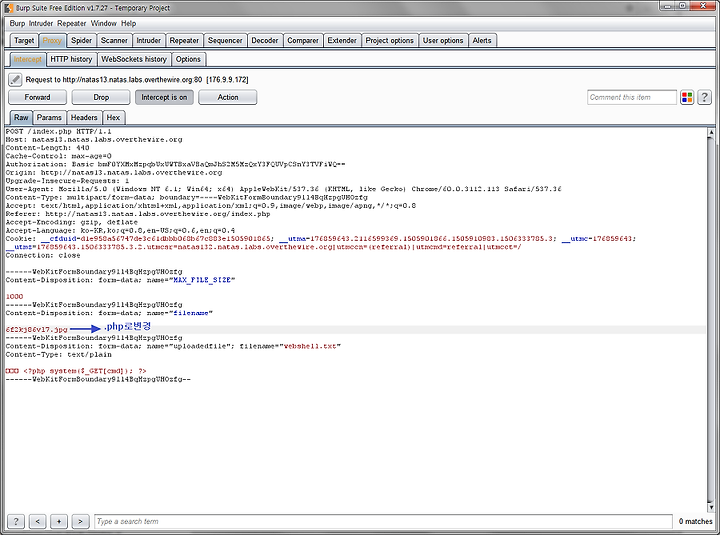Viewport: 720px width, 535px height.
Task: Click the Accept-Language header line
Action: click(120, 231)
